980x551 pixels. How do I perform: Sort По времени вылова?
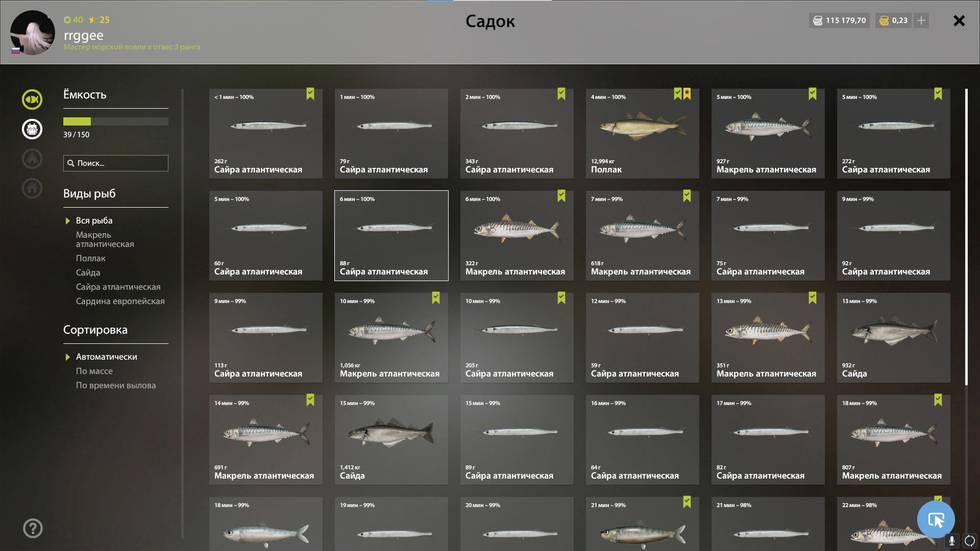click(x=116, y=386)
